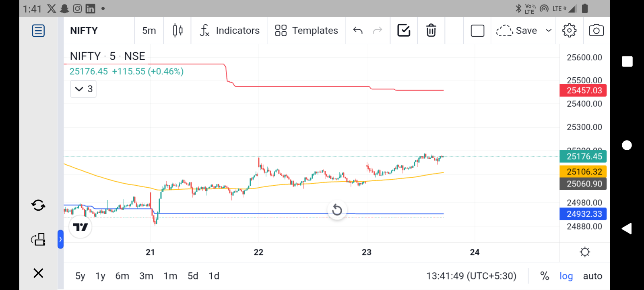Take a chart snapshot with camera icon
Screen dimensions: 644x290
pos(596,31)
